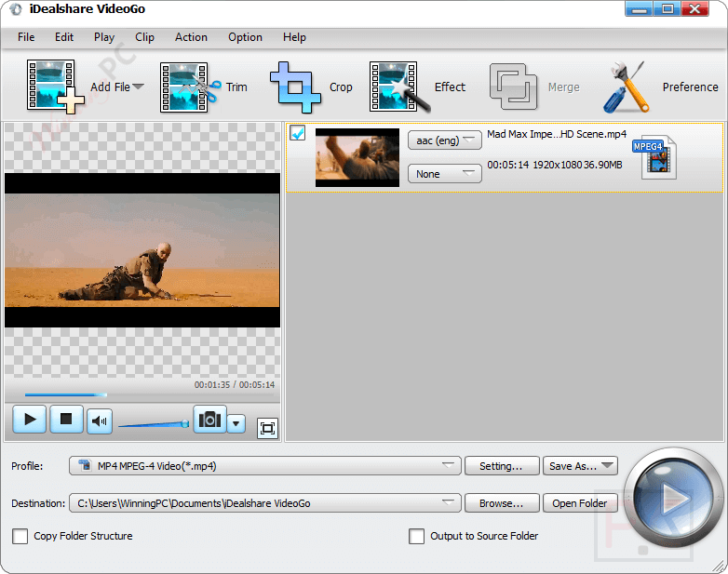728x574 pixels.
Task: Open the Trim tool
Action: coord(203,87)
